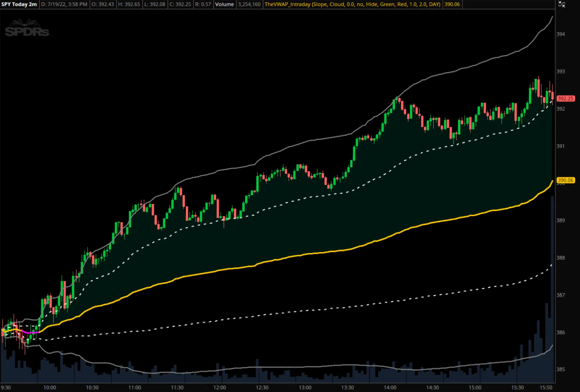Click the red 392.25 last price bubble
580x392 pixels.
565,99
